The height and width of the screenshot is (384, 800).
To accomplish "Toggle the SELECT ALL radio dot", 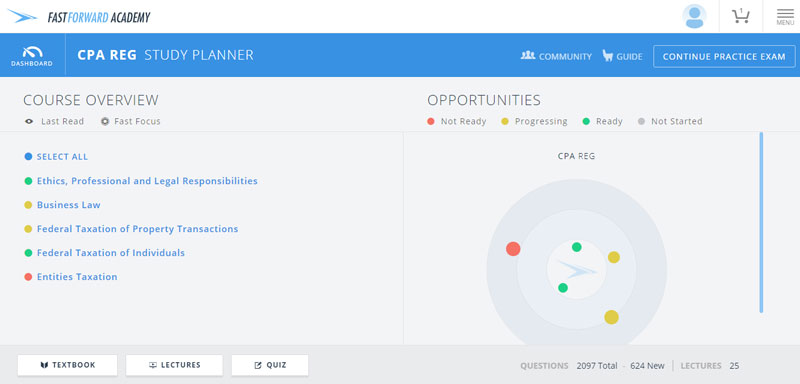I will click(28, 157).
